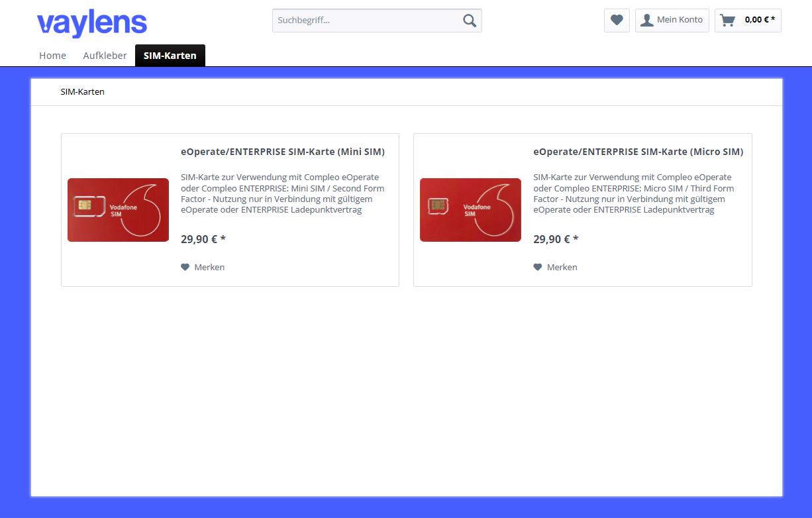Screen dimensions: 812x518
Task: Click the user silhouette icon beside Mein Konto
Action: (x=646, y=20)
